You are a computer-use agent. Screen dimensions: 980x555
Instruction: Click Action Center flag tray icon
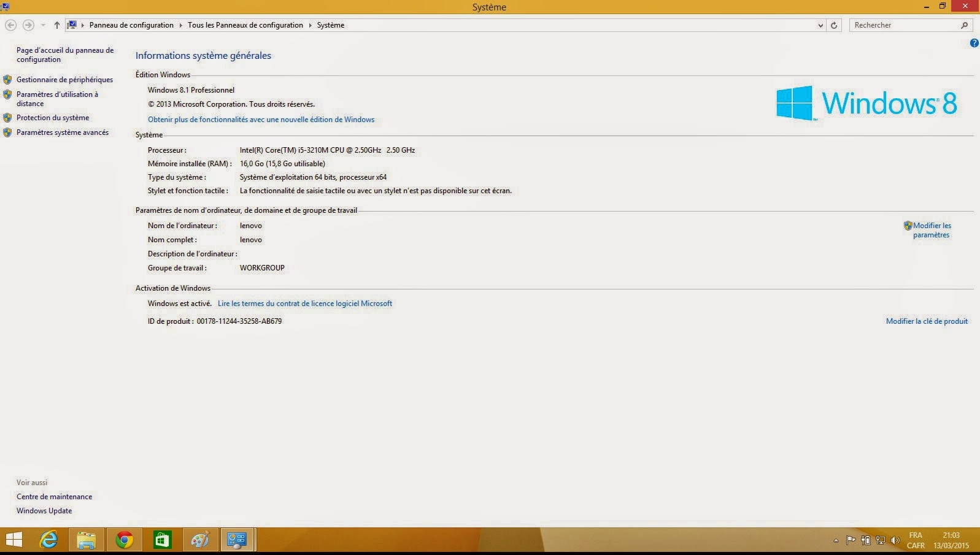[x=851, y=540]
